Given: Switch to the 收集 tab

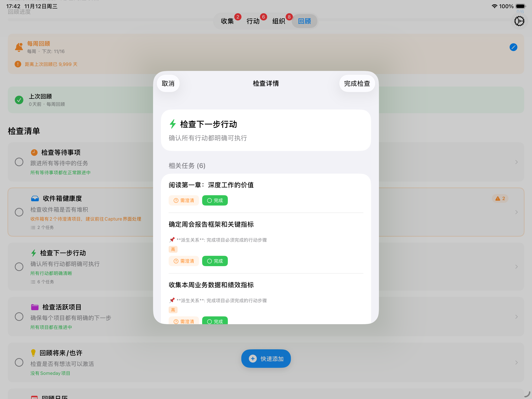Looking at the screenshot, I should (x=227, y=21).
